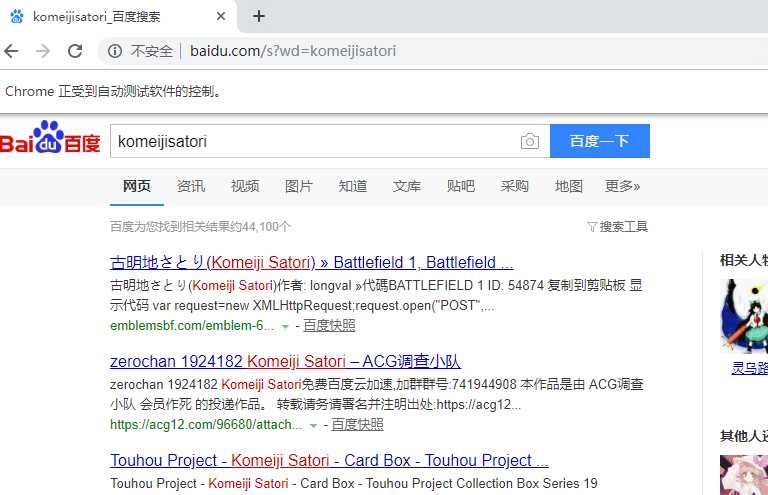
Task: Click the browser back arrow
Action: click(x=11, y=51)
